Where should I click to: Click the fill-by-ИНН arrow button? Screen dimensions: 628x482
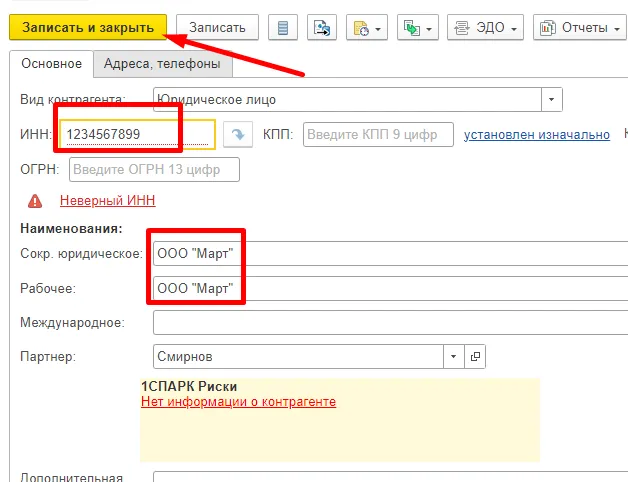pyautogui.click(x=238, y=134)
